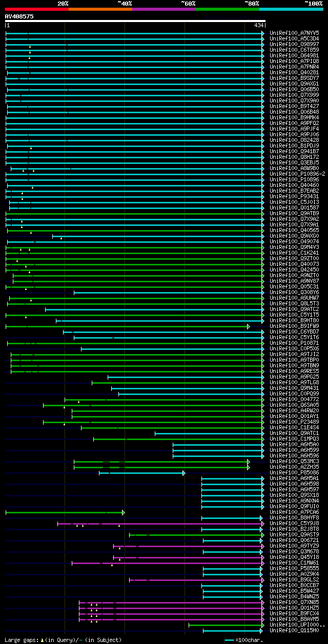
Task: Click the white query sequence bar under AV408575
Action: pyautogui.click(x=135, y=21)
